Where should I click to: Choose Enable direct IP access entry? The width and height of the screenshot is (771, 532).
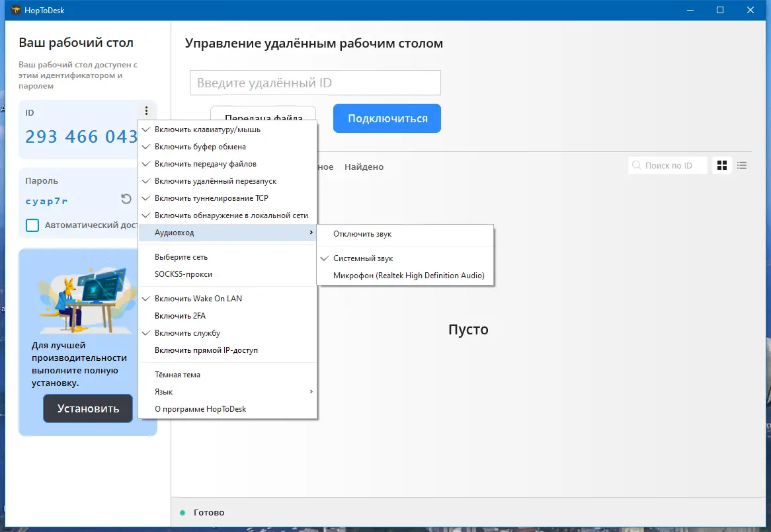tap(227, 350)
